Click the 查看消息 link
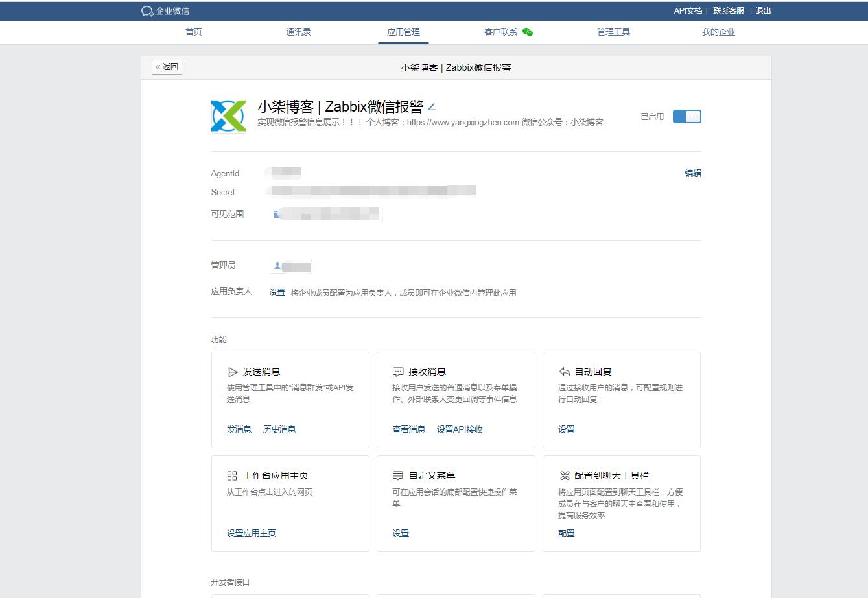The image size is (868, 598). click(x=408, y=429)
